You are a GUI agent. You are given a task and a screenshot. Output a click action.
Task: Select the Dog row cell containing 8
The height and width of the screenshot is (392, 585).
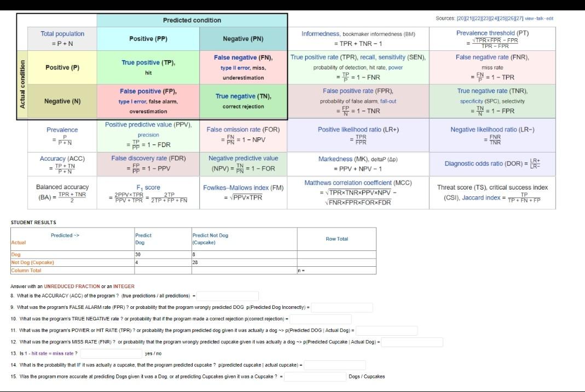(245, 255)
